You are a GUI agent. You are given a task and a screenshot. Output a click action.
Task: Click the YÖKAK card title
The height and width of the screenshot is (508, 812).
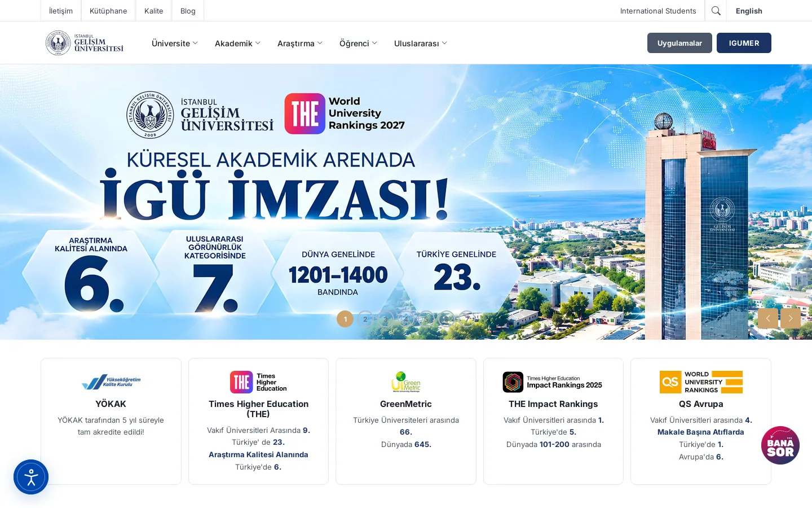111,404
